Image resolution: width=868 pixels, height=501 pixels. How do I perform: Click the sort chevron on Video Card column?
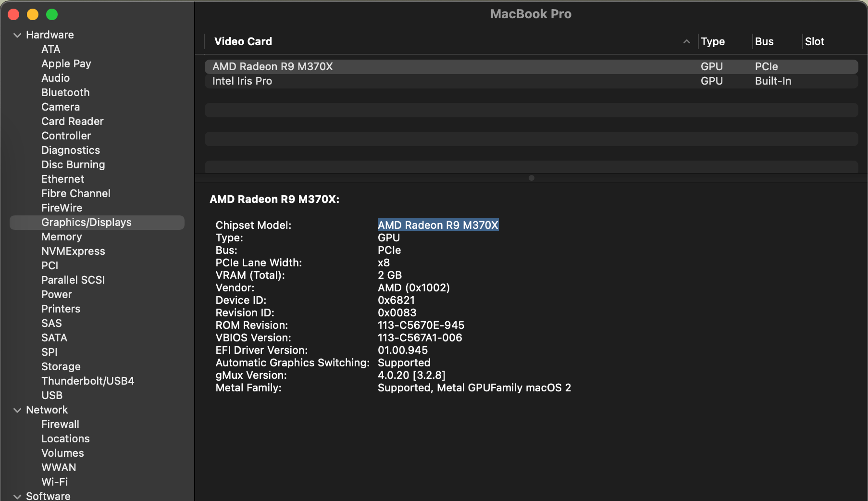pyautogui.click(x=686, y=41)
